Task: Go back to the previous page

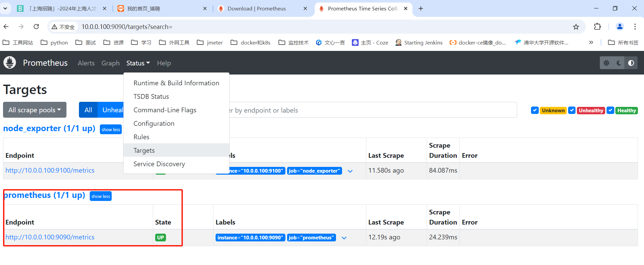Action: tap(6, 27)
